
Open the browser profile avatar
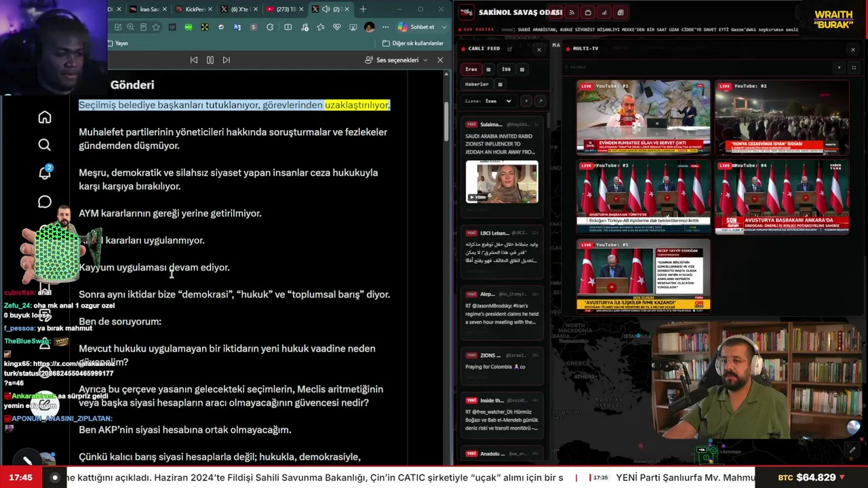[370, 27]
